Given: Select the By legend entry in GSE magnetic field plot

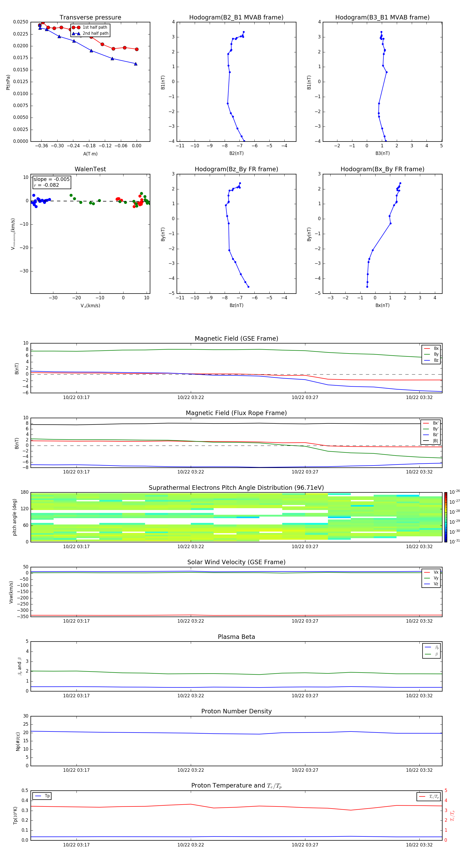Looking at the screenshot, I should pos(431,354).
